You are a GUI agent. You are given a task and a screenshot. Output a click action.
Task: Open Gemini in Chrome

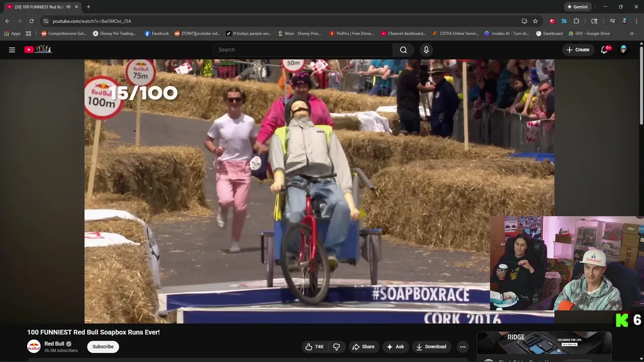tap(577, 7)
